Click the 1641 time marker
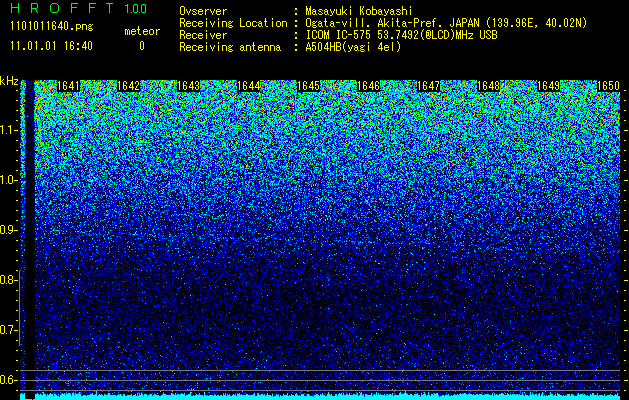 tap(69, 86)
